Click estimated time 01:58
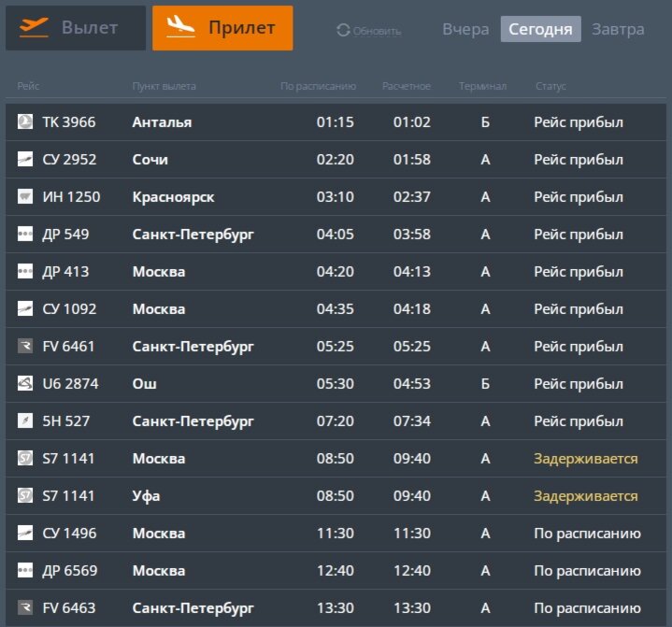This screenshot has height=627, width=672. tap(412, 160)
